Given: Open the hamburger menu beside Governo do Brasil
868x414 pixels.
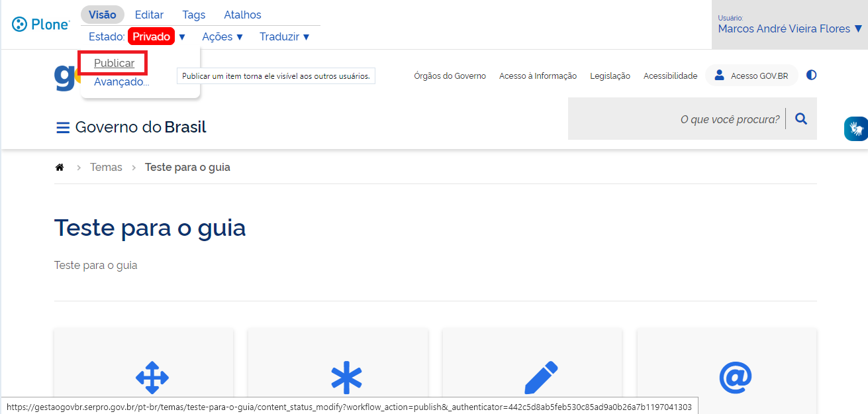Looking at the screenshot, I should (63, 128).
